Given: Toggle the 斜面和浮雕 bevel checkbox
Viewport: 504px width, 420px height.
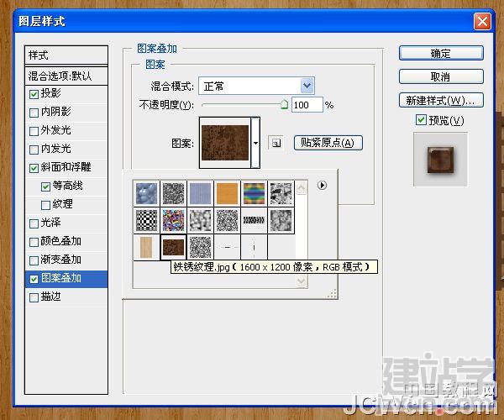Looking at the screenshot, I should pyautogui.click(x=34, y=168).
